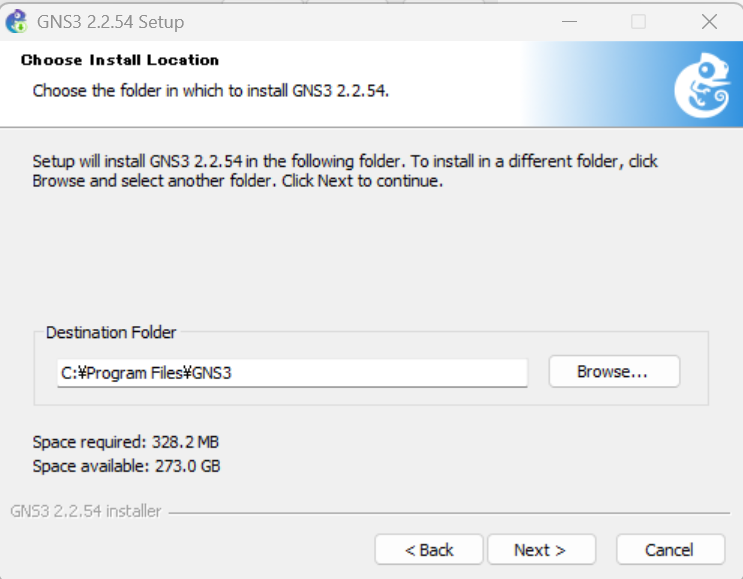Screen dimensions: 743x579
Task: Cancel the GNS3 installation
Action: pos(669,550)
